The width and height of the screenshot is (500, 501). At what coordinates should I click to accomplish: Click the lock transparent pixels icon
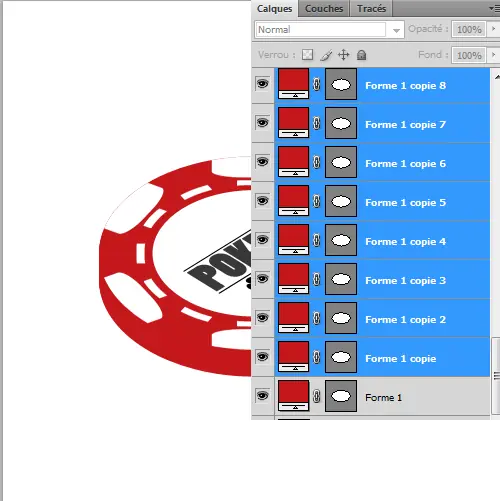[x=307, y=55]
